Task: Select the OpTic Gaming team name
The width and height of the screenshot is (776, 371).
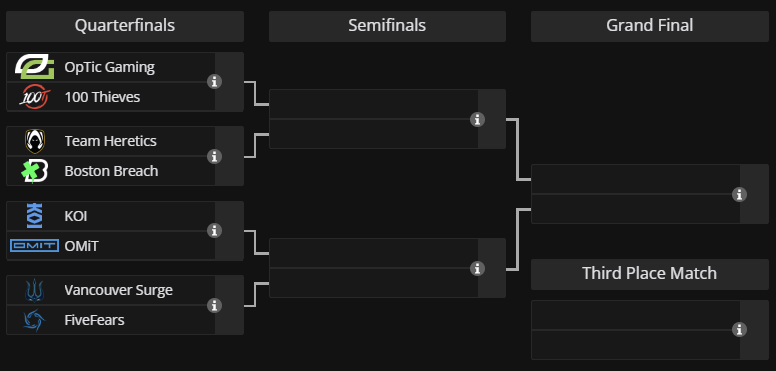Action: (x=109, y=67)
